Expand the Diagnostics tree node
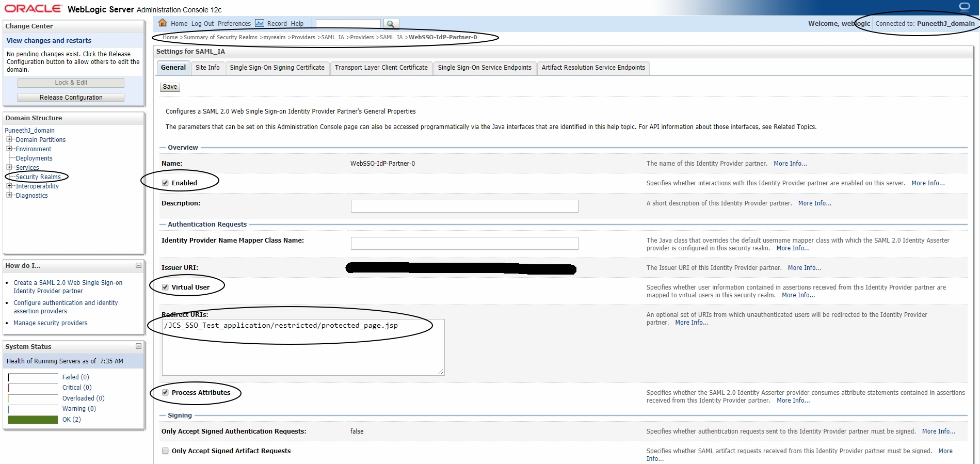Image resolution: width=980 pixels, height=464 pixels. 9,195
